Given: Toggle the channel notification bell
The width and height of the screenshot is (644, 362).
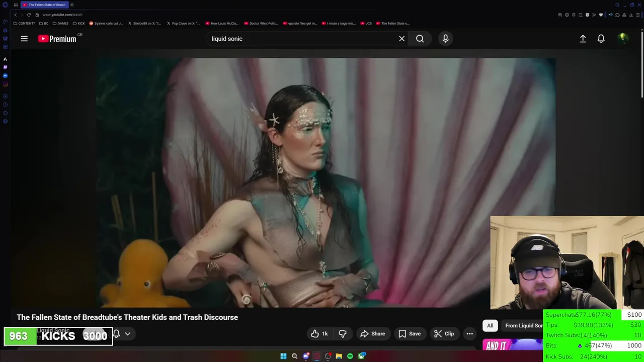Looking at the screenshot, I should coord(117,334).
